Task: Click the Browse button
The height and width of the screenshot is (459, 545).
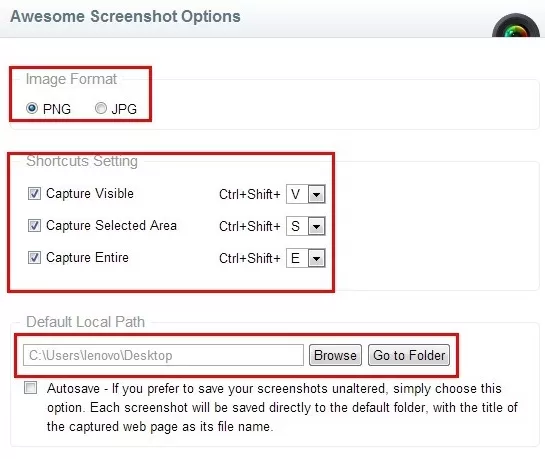Action: point(335,355)
